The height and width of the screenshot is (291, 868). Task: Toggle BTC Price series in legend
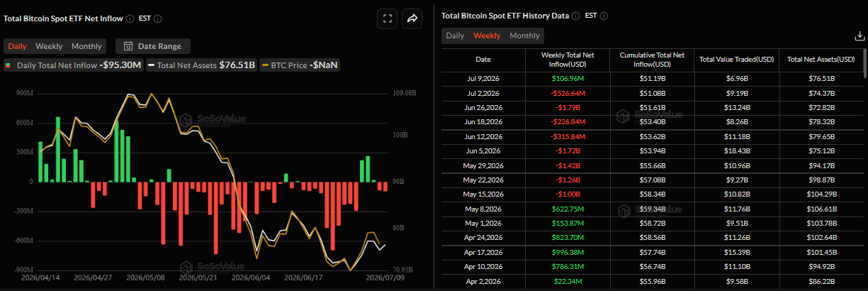[x=300, y=65]
